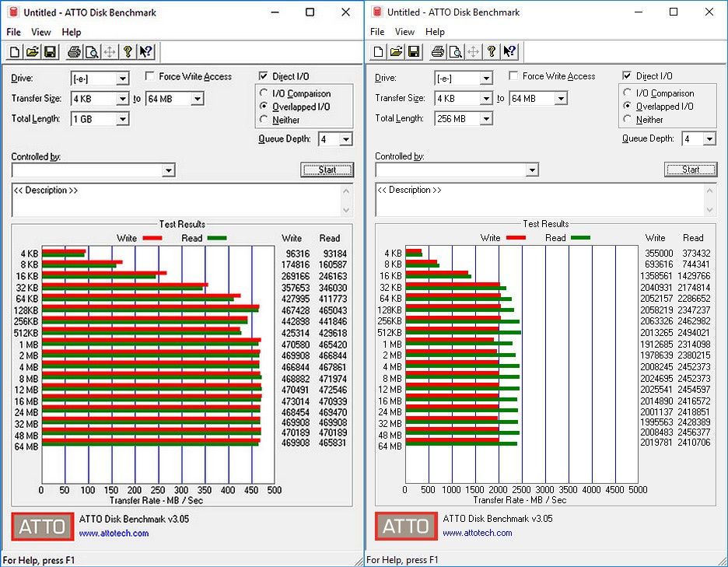Screen dimensions: 728x567
Task: Enable Force Write Access in right window
Action: coord(513,75)
